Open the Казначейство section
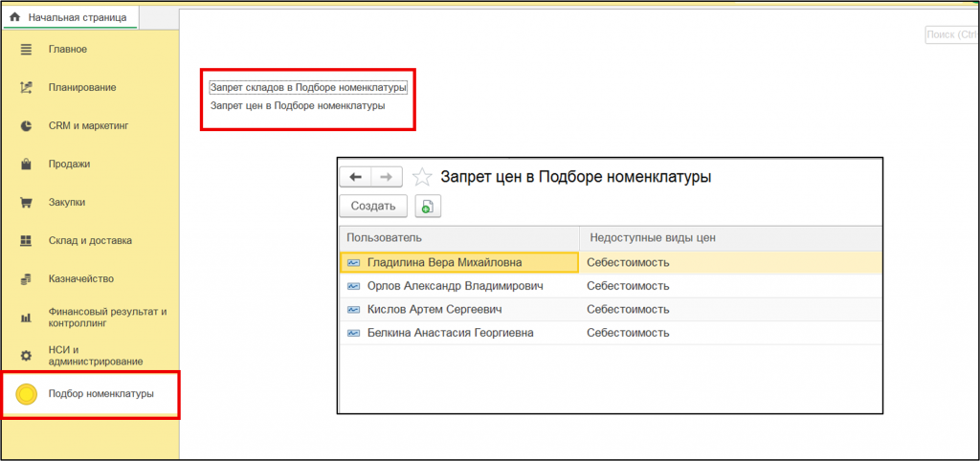Viewport: 980px width, 461px height. pos(80,278)
